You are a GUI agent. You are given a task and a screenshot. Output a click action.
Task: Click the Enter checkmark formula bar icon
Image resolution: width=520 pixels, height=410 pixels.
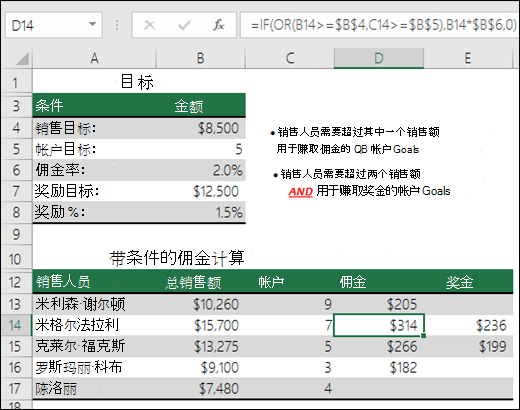click(x=184, y=25)
